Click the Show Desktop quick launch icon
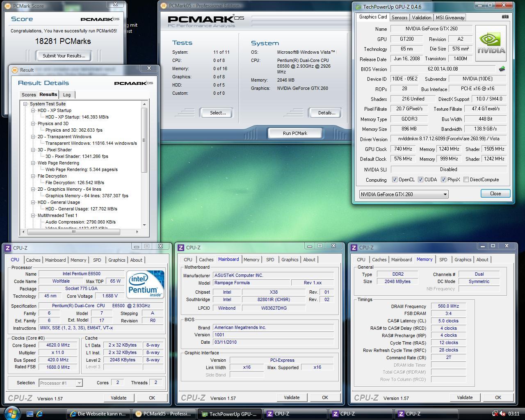 click(30, 414)
